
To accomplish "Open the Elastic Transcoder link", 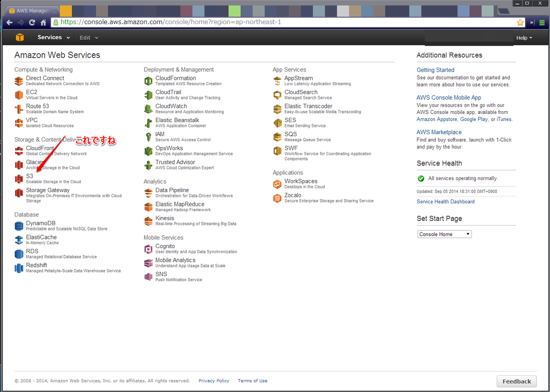I will pyautogui.click(x=308, y=106).
